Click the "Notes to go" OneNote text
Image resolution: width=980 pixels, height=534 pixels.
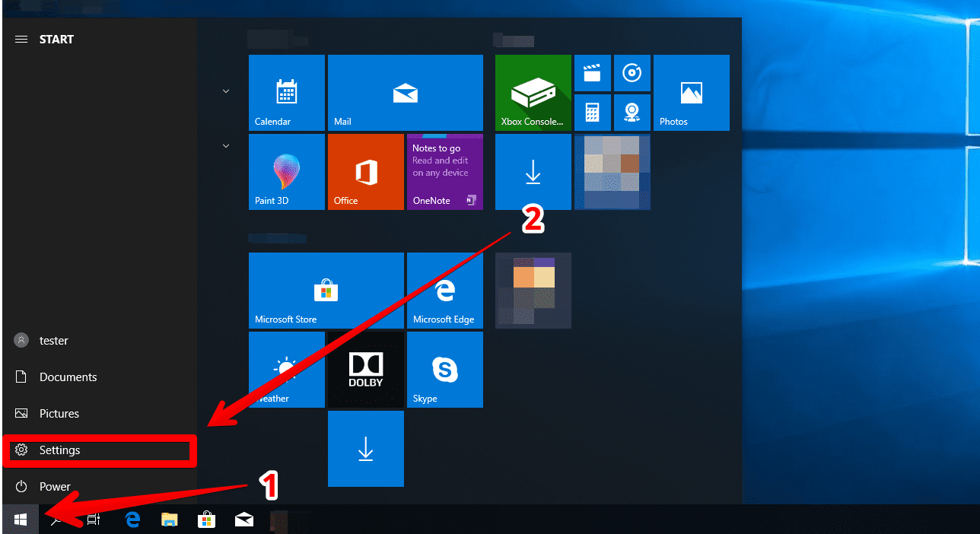coord(437,148)
